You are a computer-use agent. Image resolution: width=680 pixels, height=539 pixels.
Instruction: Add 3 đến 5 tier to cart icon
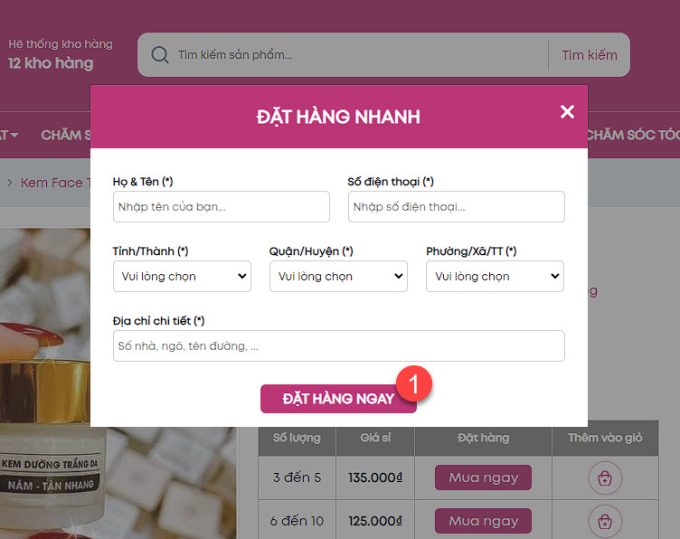(605, 478)
